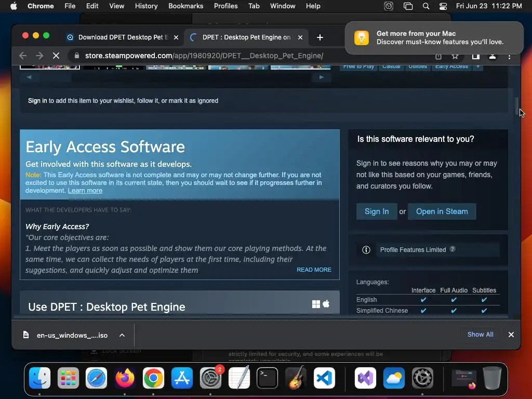The width and height of the screenshot is (532, 399).
Task: Click the page vertical scrollbar thumb
Action: (517, 106)
